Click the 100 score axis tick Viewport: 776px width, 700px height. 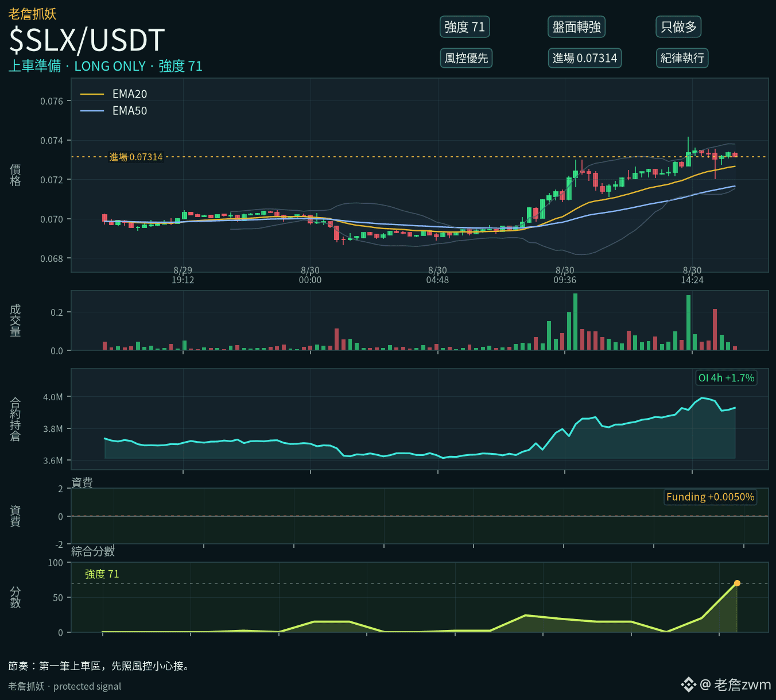tap(56, 563)
